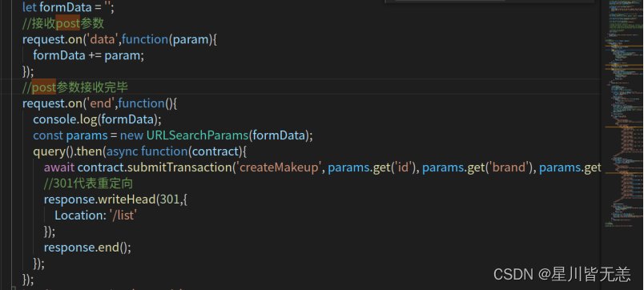Click the async keyword

(122, 151)
